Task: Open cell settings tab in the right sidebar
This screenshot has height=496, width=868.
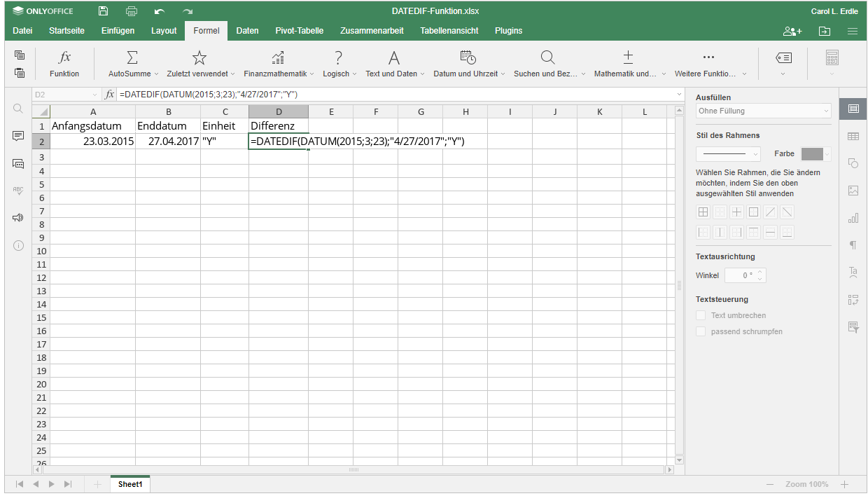Action: click(853, 109)
